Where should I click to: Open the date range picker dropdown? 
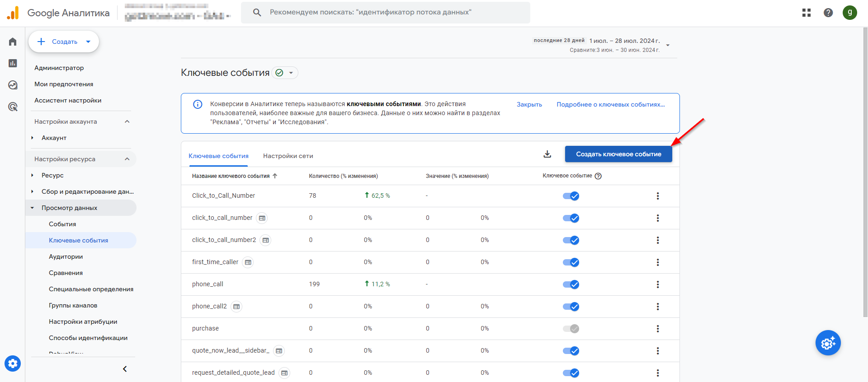pos(668,45)
